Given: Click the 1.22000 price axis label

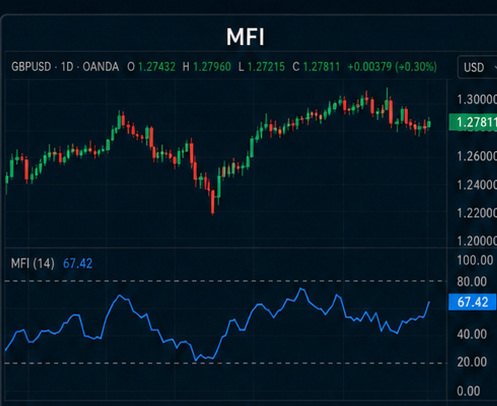Looking at the screenshot, I should pyautogui.click(x=477, y=213).
